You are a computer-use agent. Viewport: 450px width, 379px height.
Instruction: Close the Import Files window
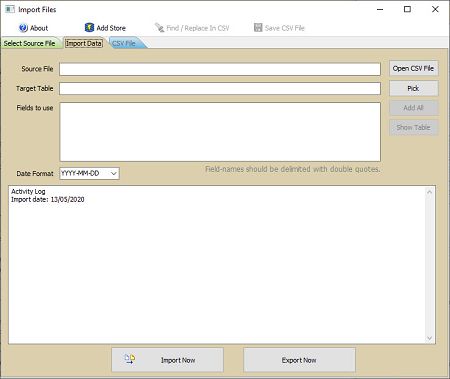[435, 9]
